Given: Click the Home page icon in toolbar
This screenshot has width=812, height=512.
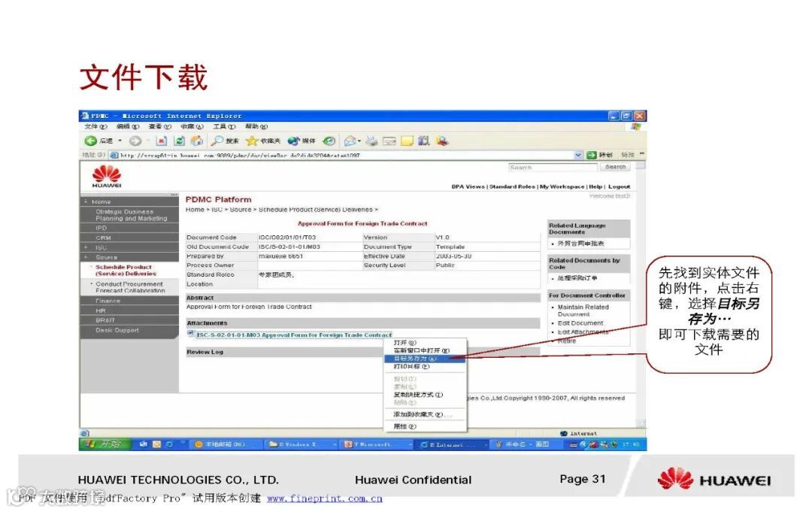Looking at the screenshot, I should [197, 141].
